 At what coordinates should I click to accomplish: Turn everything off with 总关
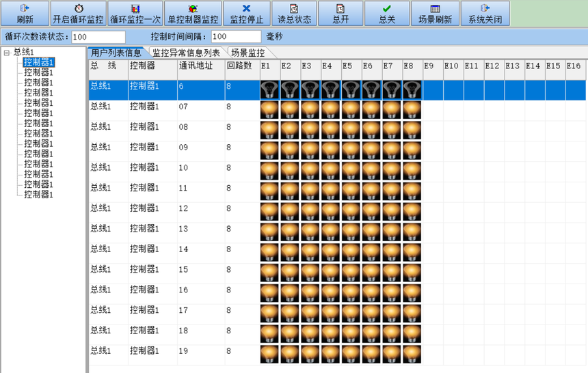387,14
